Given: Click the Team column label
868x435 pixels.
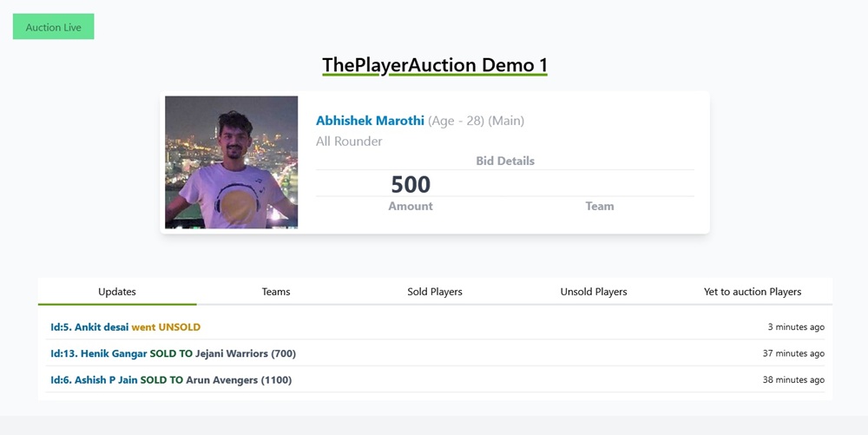Looking at the screenshot, I should pyautogui.click(x=600, y=206).
